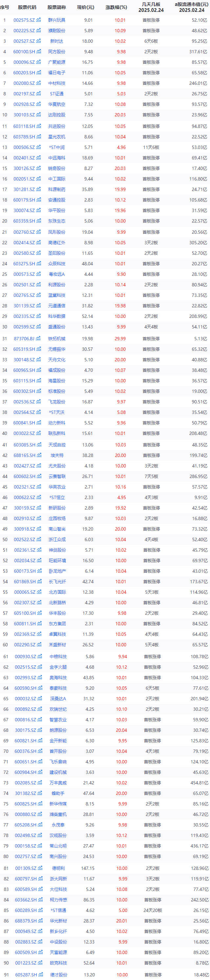
Task: Open chart icon beside stock code 600965.SH
Action: 38,370
